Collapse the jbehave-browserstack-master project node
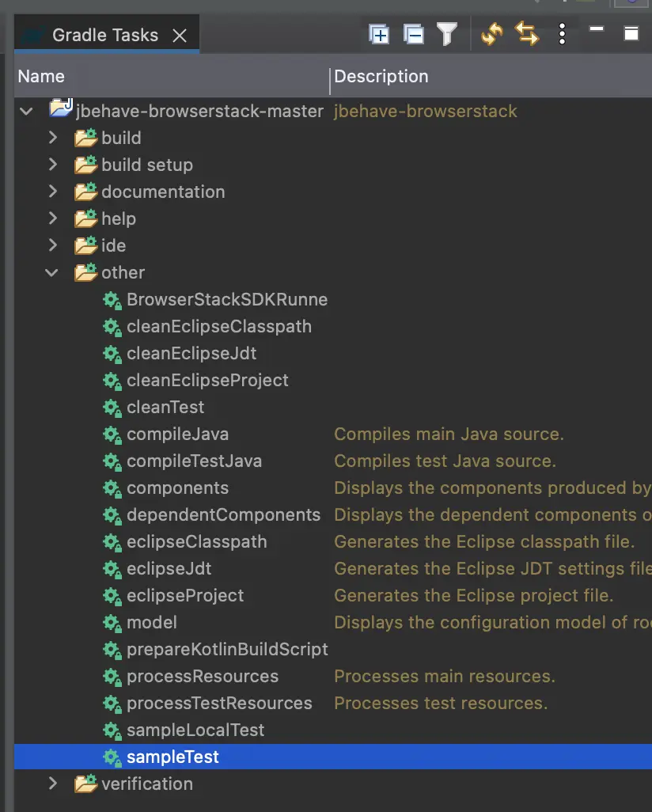652x812 pixels. pos(27,111)
